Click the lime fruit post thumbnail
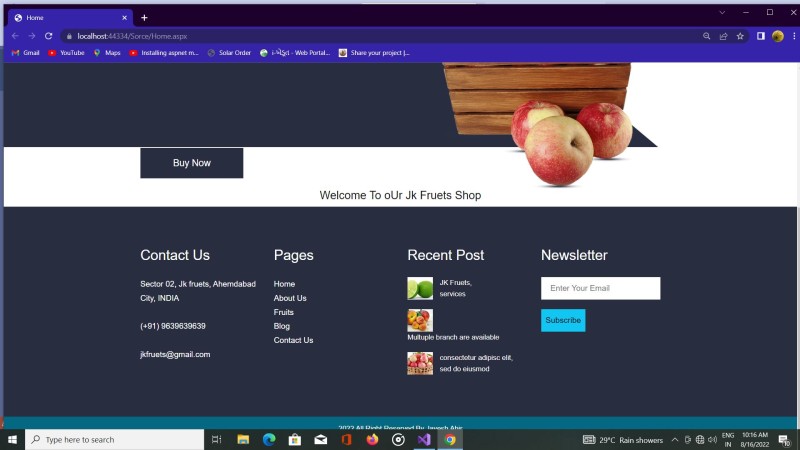The image size is (800, 450). tap(420, 288)
